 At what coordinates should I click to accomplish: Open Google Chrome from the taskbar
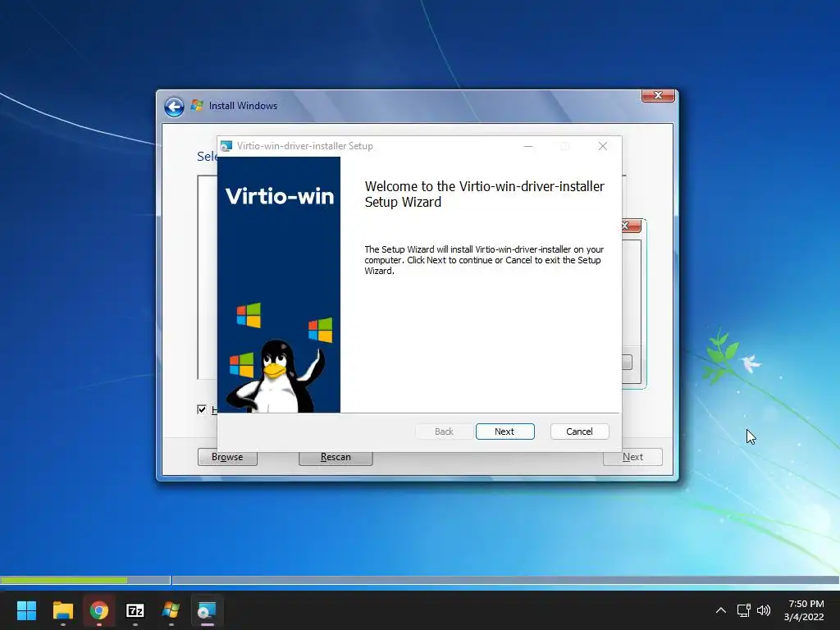coord(99,610)
